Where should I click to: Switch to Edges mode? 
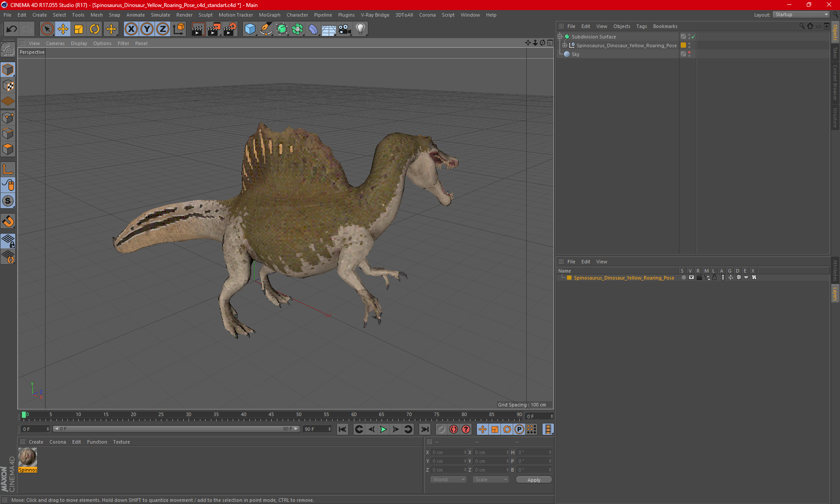click(x=8, y=133)
